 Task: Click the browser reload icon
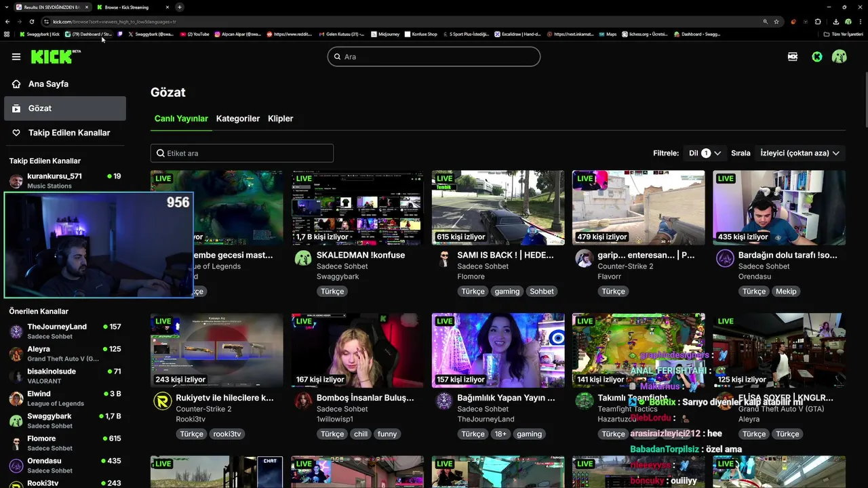[x=31, y=22]
